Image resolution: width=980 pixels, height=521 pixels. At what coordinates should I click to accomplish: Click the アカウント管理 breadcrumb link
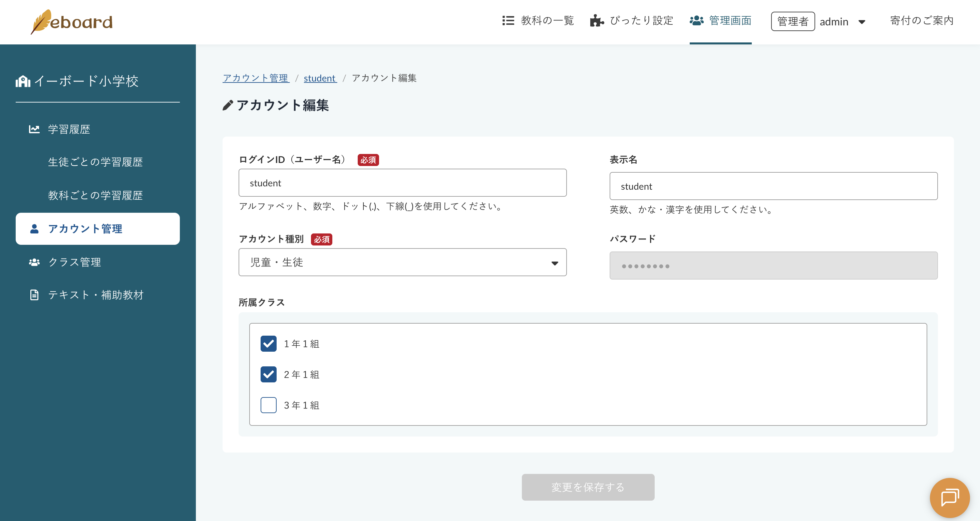[x=256, y=78]
